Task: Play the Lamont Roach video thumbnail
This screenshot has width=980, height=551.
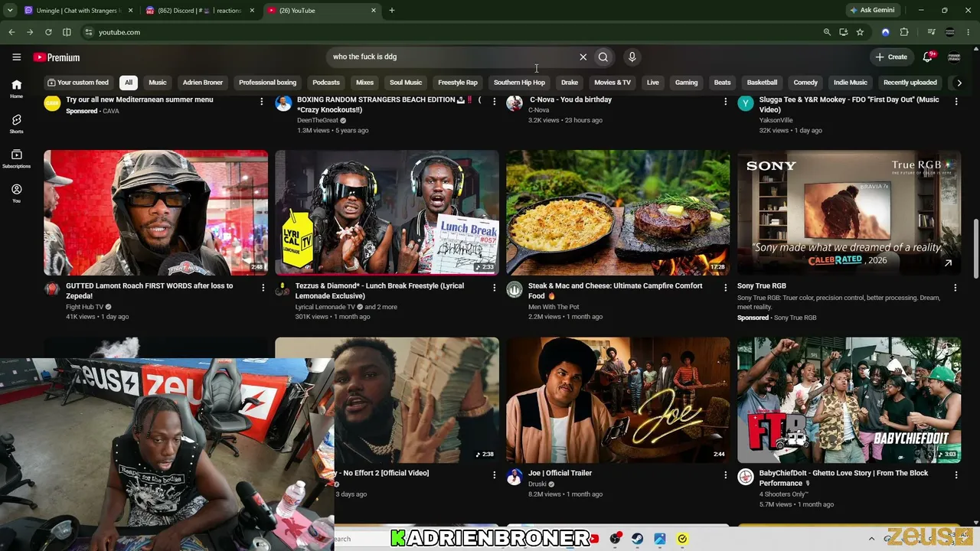Action: (155, 213)
